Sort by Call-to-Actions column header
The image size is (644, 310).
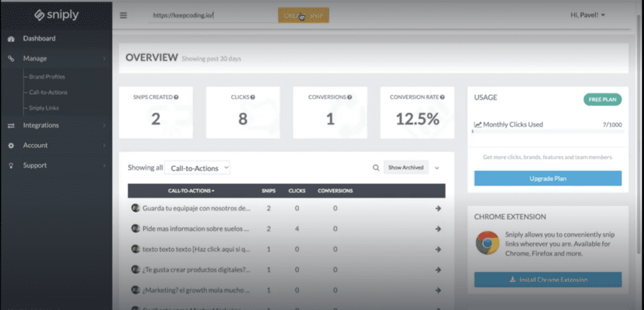pos(191,191)
